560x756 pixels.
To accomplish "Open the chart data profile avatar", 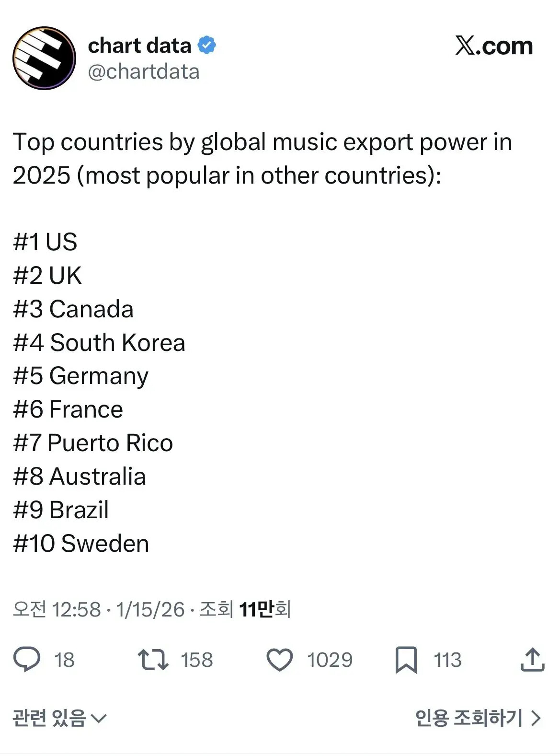I will pyautogui.click(x=44, y=58).
